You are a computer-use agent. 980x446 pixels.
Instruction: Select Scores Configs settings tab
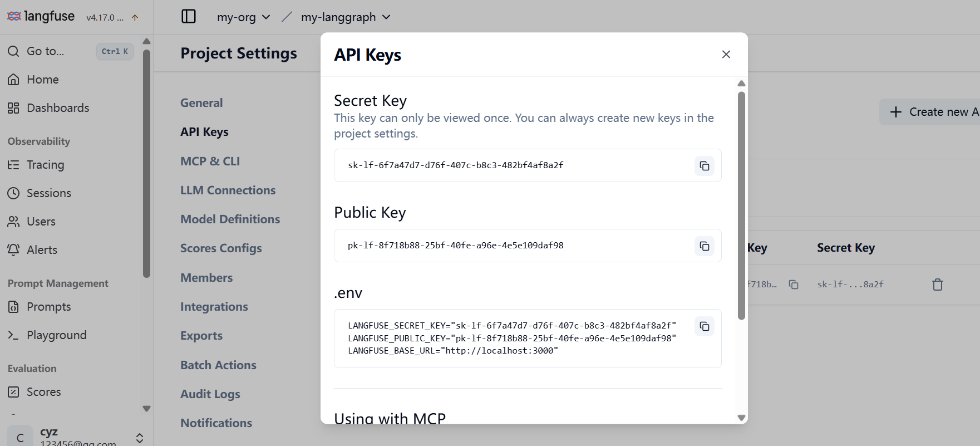coord(221,248)
